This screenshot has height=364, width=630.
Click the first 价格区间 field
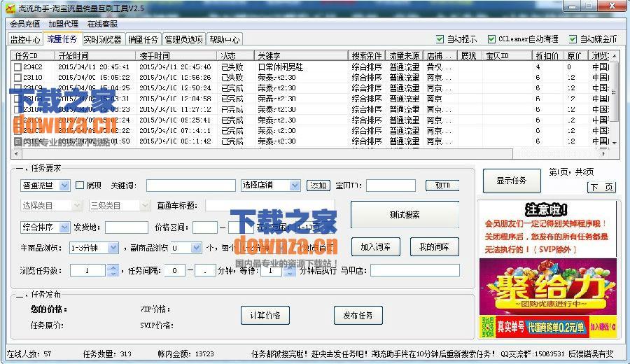205,227
